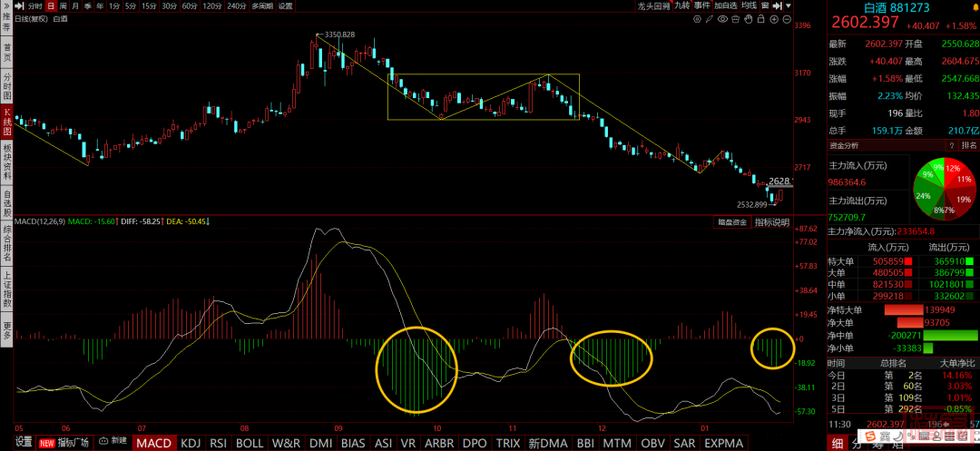The image size is (980, 451).
Task: Click the collapse arrow icon at top left
Action: 19,6
